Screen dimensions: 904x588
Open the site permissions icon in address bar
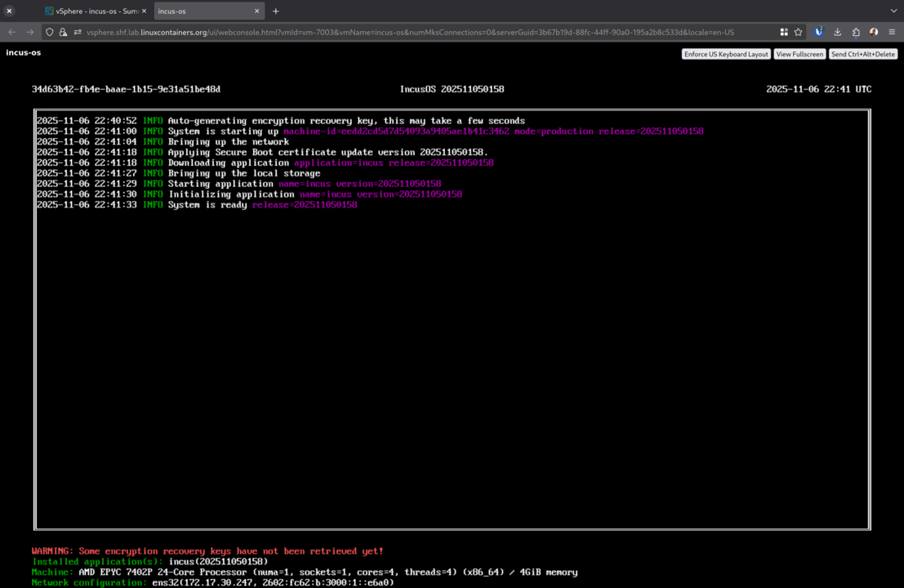click(78, 32)
